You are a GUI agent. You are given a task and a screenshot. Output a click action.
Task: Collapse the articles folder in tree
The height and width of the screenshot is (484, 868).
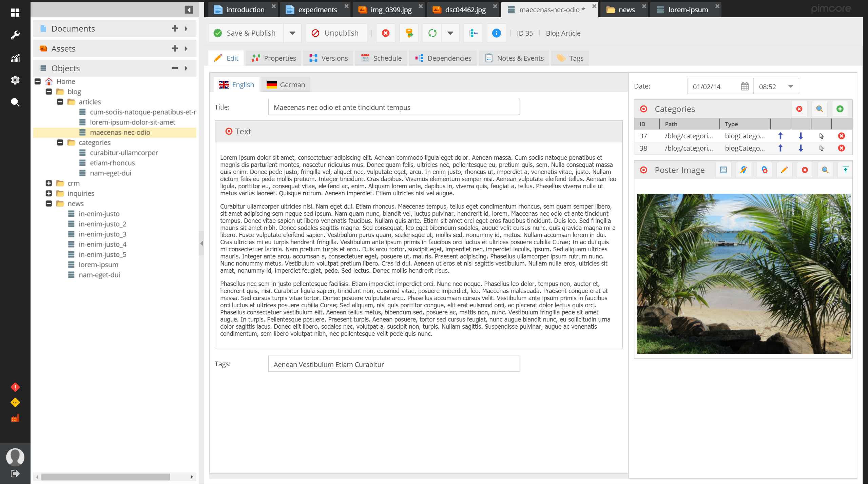click(x=60, y=102)
